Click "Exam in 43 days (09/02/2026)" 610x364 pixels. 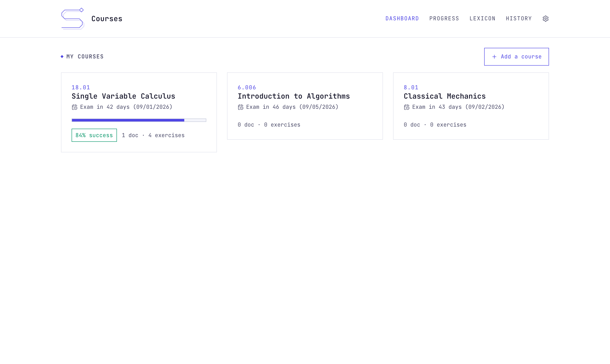click(x=458, y=107)
